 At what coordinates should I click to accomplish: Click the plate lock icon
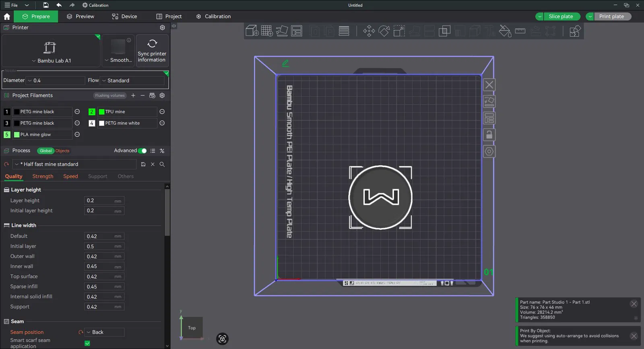(x=489, y=135)
